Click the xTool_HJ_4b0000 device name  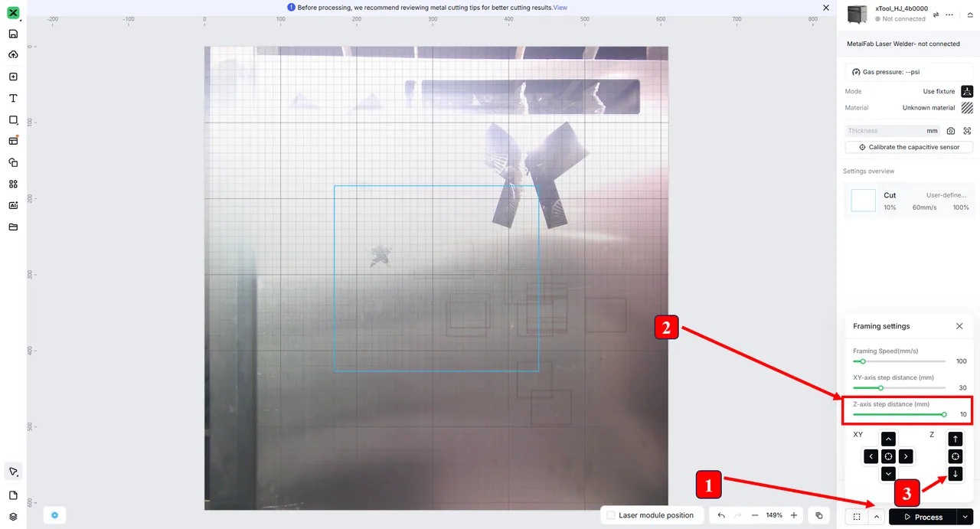click(901, 8)
